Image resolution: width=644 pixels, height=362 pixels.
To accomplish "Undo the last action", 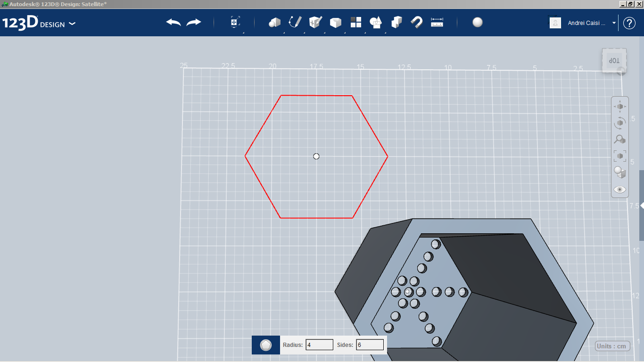I will [x=173, y=22].
